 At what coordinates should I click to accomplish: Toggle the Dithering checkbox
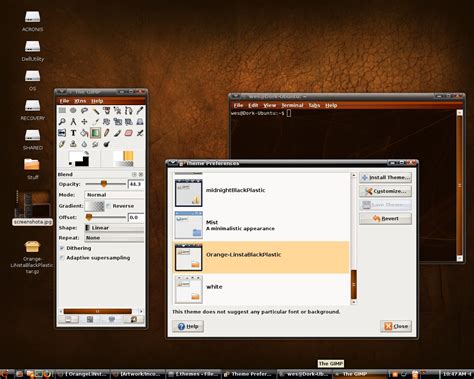pos(62,248)
